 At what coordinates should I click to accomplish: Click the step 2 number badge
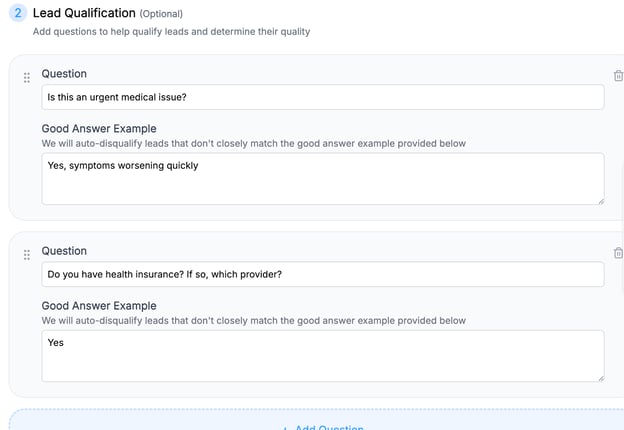point(18,13)
